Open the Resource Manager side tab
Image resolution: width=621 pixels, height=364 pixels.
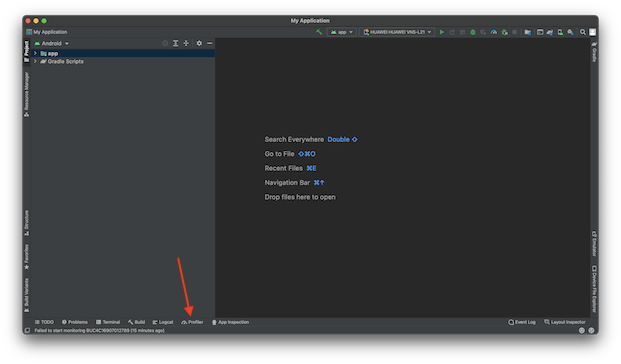(x=27, y=94)
